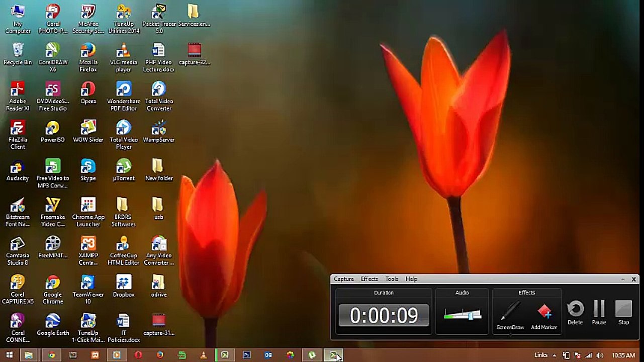Select the Dropbox desktop icon
This screenshot has height=362, width=644.
point(123,286)
